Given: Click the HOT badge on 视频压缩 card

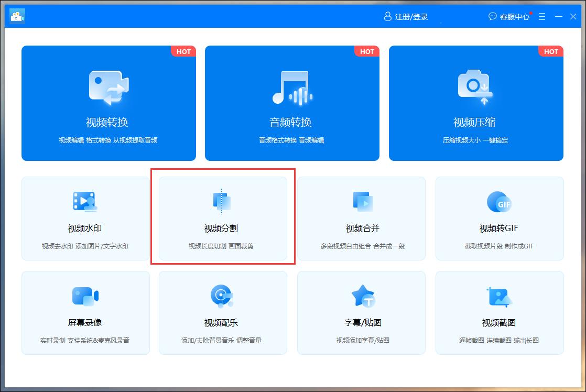Looking at the screenshot, I should pyautogui.click(x=551, y=51).
